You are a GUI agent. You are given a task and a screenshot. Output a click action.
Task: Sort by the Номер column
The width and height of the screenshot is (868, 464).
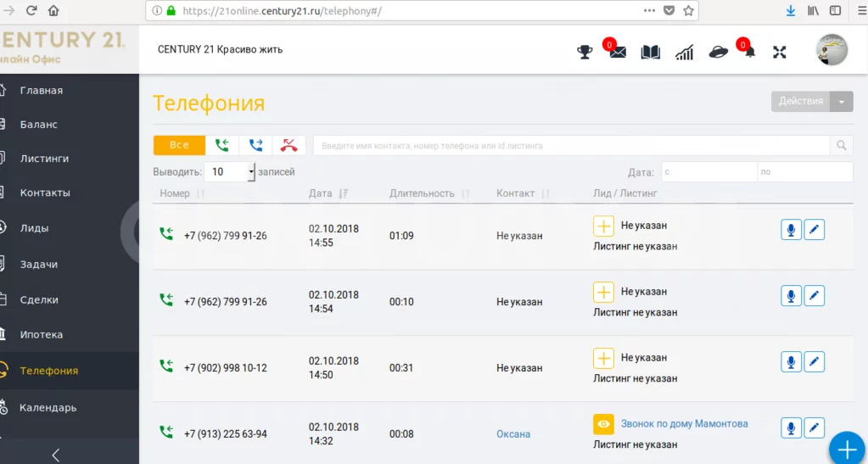(182, 193)
